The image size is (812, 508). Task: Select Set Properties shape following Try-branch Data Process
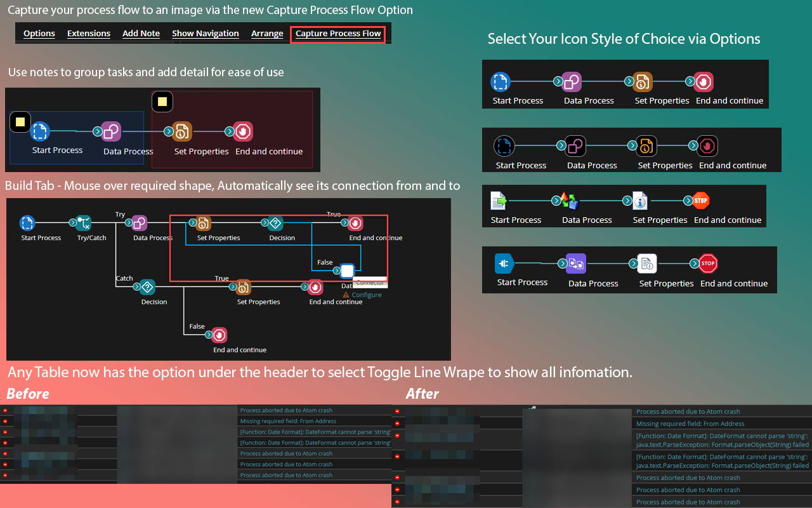[204, 223]
